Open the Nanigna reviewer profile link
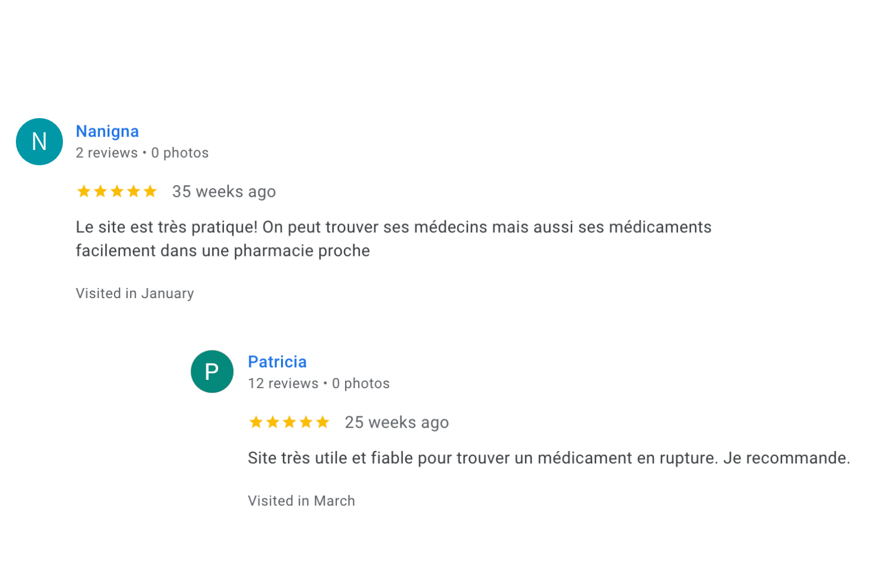This screenshot has height=588, width=882. [107, 131]
